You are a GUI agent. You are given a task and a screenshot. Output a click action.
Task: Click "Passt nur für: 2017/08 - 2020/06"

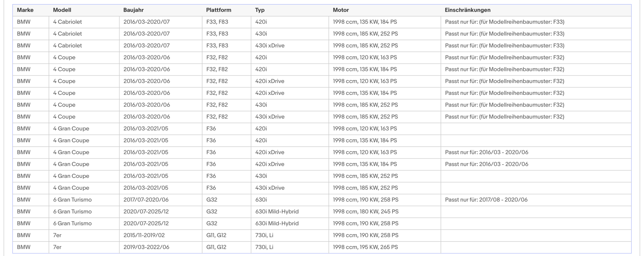486,200
